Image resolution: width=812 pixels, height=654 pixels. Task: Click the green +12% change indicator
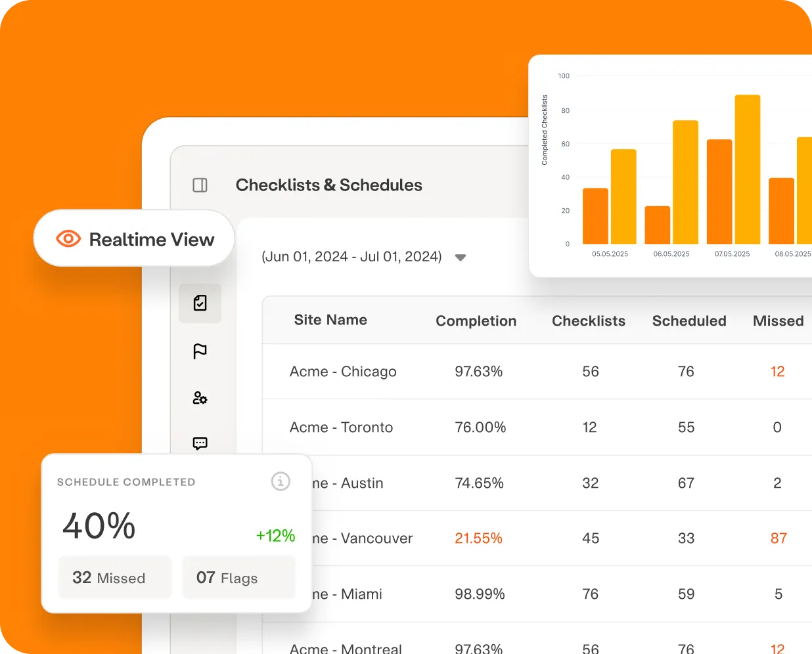point(275,536)
